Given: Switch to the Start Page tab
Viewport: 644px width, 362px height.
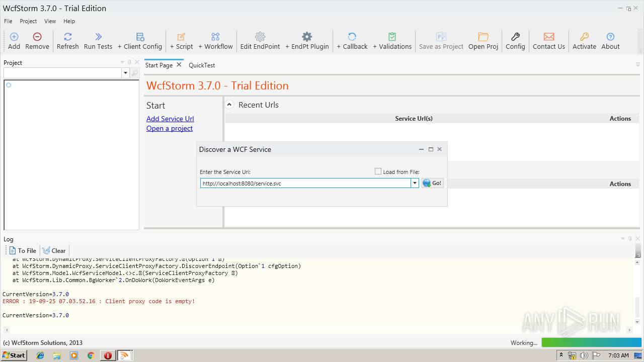Looking at the screenshot, I should (x=159, y=65).
